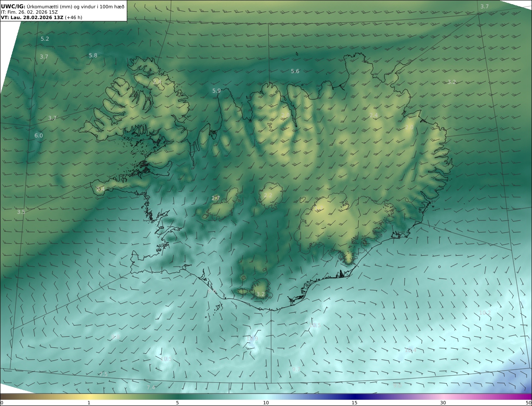The width and height of the screenshot is (532, 406).
Task: Click the 2.4 value over northeast Iceland
Action: pyautogui.click(x=374, y=115)
